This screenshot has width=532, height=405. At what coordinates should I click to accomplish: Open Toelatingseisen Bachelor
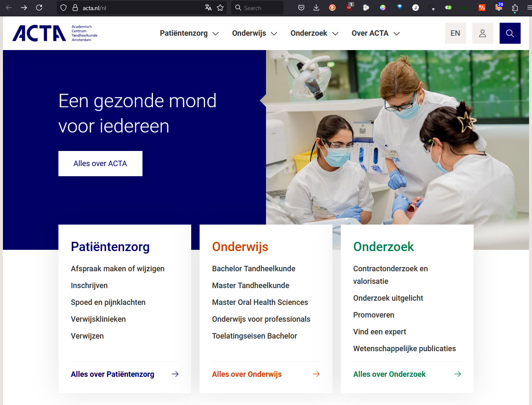pos(255,336)
